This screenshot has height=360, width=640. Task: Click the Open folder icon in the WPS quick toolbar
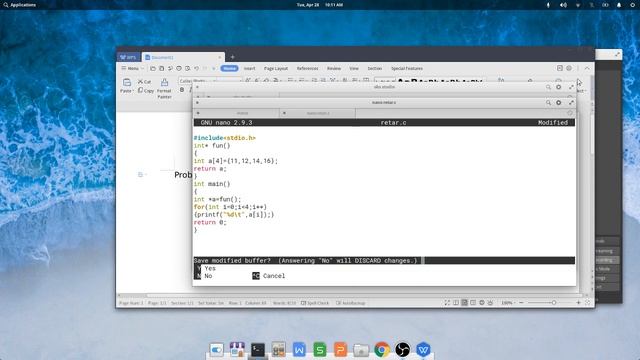pyautogui.click(x=153, y=69)
